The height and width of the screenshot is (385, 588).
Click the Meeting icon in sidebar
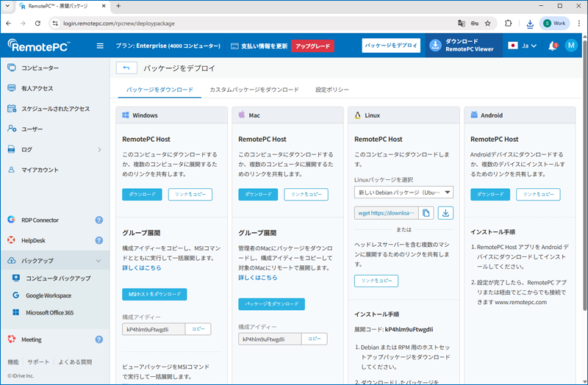(11, 339)
